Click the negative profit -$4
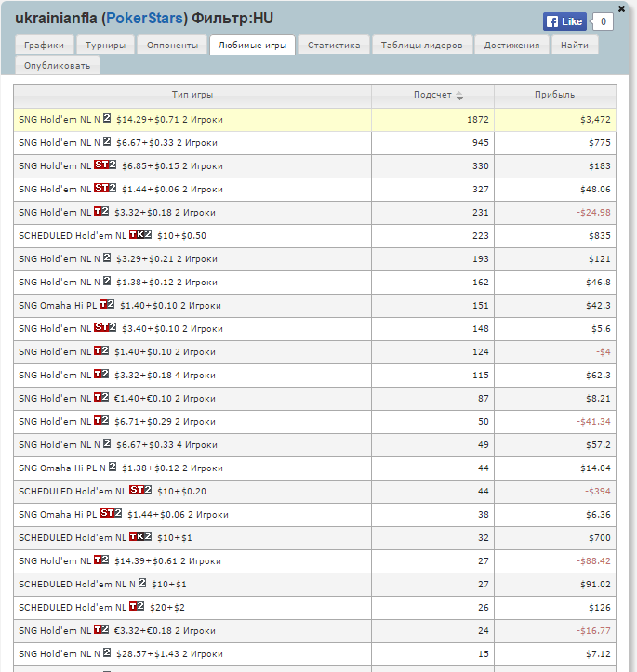This screenshot has height=672, width=637. tap(604, 352)
